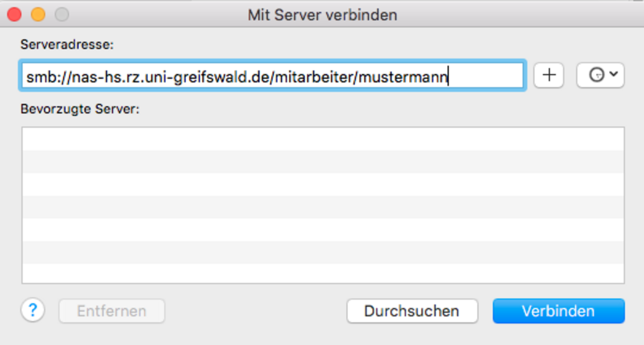
Task: Place cursor on the word mustermann in address
Action: tap(403, 78)
